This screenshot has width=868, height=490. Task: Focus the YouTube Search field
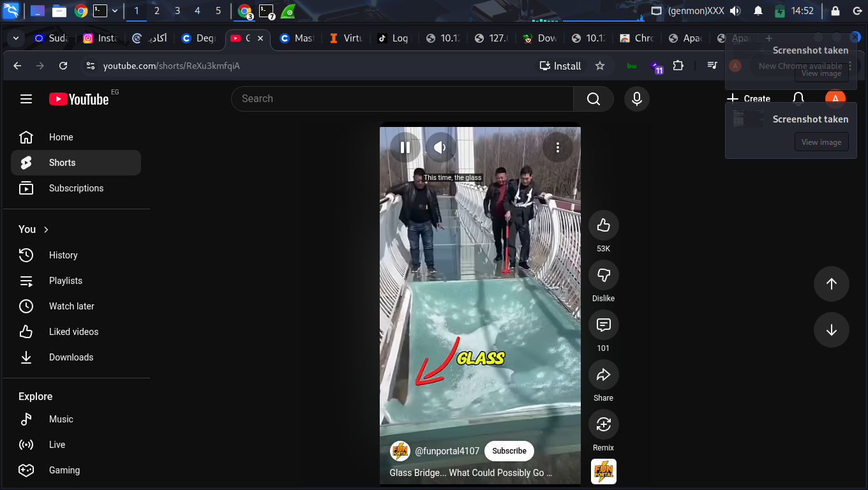pyautogui.click(x=402, y=99)
